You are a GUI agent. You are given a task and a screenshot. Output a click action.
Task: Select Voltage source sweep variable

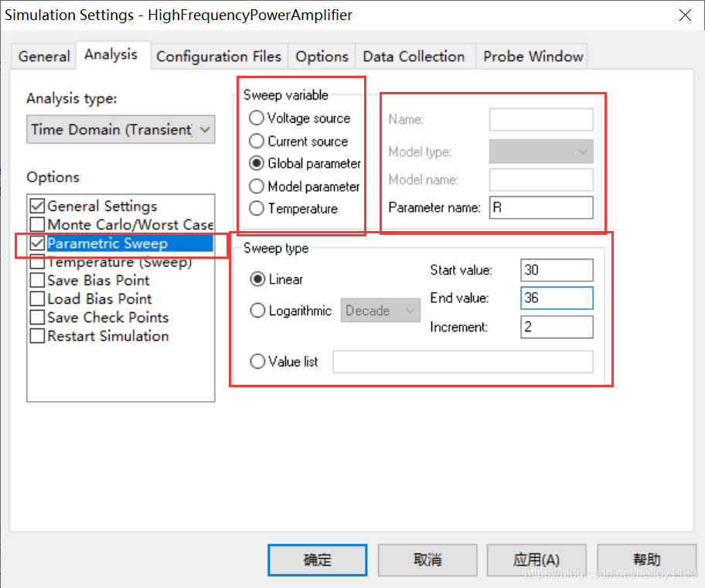[257, 117]
